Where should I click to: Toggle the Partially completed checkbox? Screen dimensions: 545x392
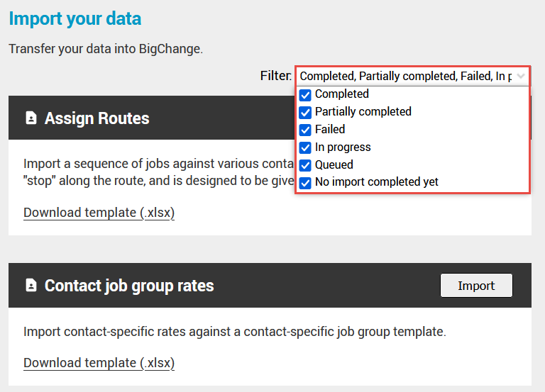305,112
